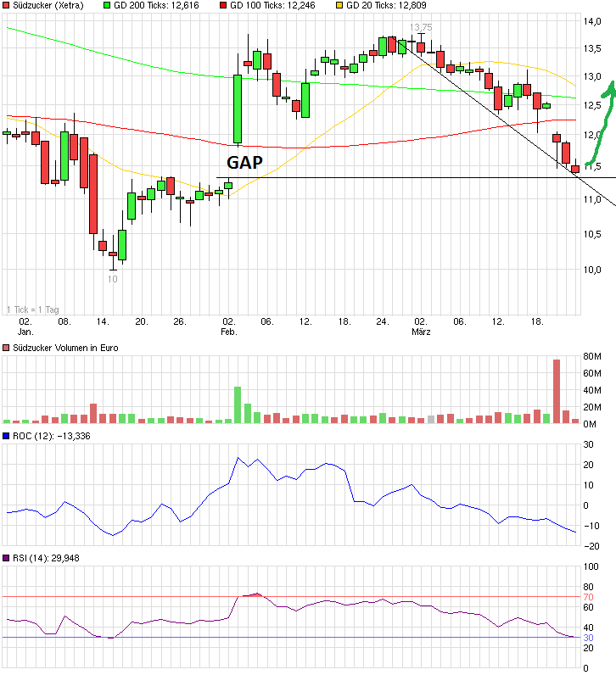The width and height of the screenshot is (616, 675).
Task: Click the '08.' January date label
Action: (x=64, y=321)
